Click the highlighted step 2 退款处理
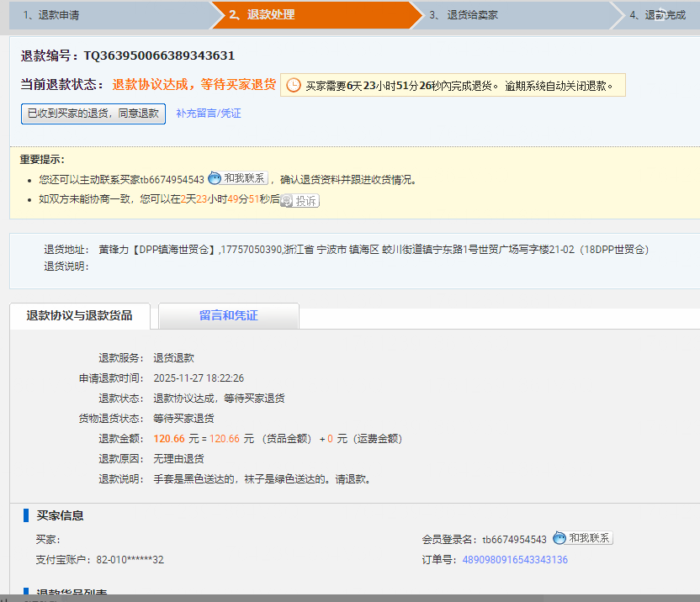700x602 pixels. [x=261, y=15]
